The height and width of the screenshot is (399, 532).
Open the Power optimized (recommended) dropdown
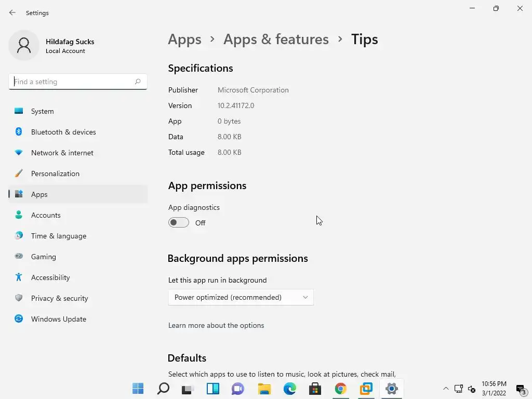pos(241,297)
